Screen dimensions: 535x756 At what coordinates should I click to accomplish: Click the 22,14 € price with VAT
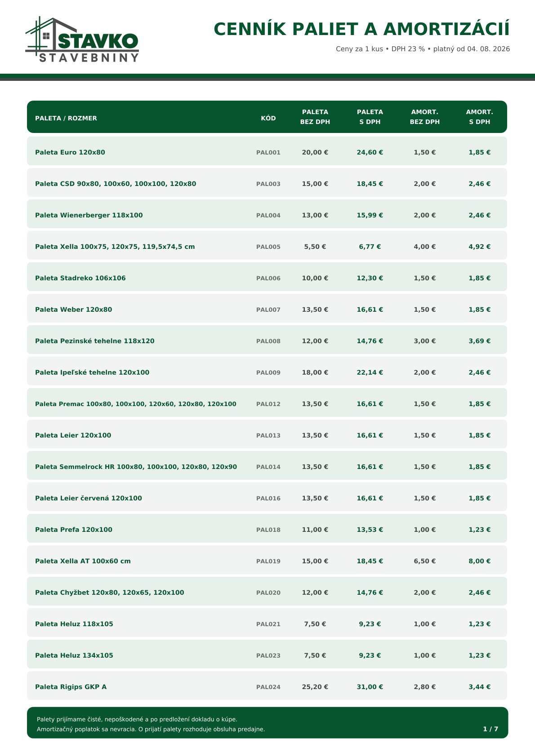coord(370,372)
